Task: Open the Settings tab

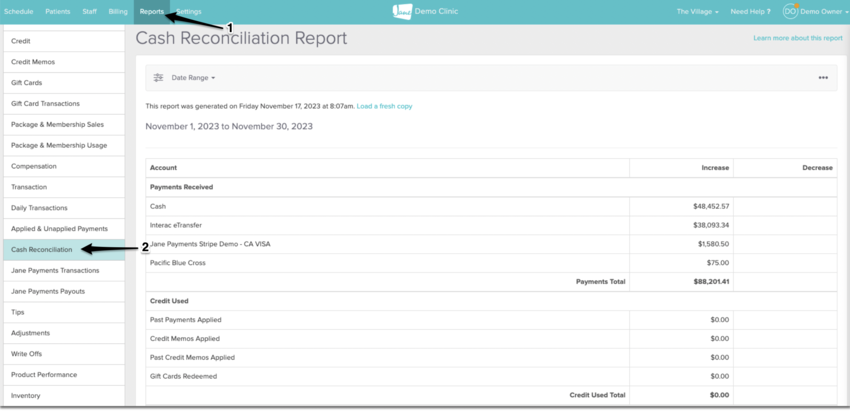Action: (188, 11)
